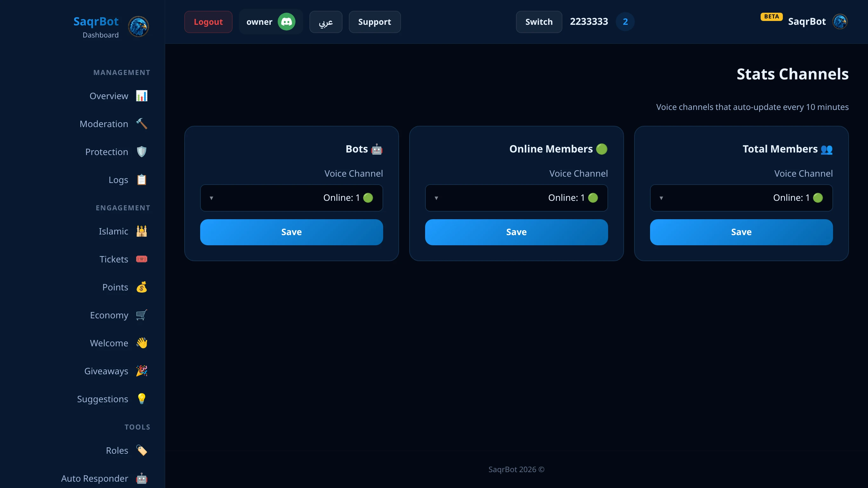Click the server count badge showing 2
The width and height of the screenshot is (868, 488).
625,22
